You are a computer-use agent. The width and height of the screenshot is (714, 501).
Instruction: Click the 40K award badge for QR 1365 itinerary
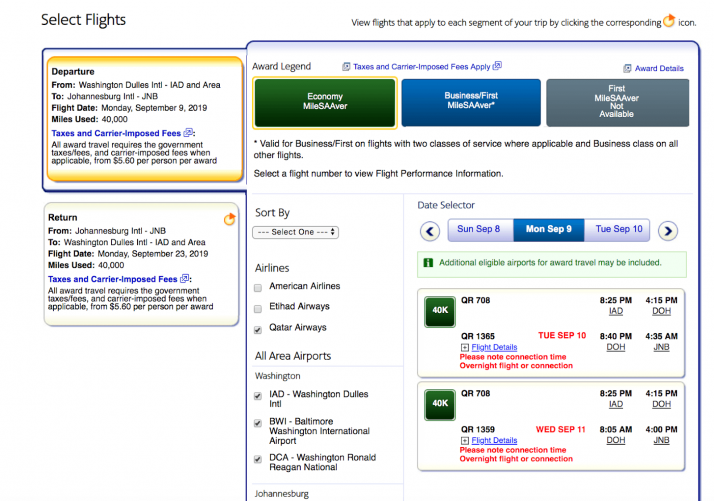pyautogui.click(x=439, y=311)
